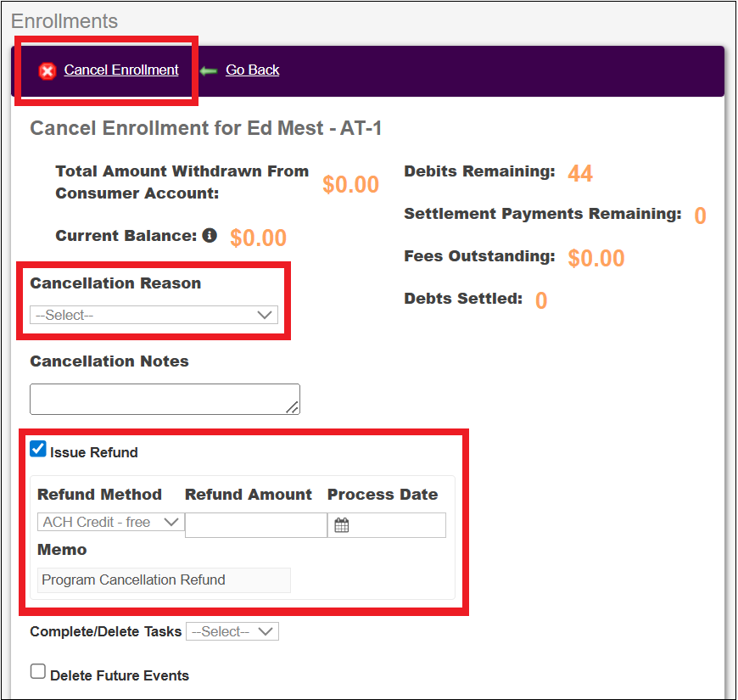Open the Cancellation Reason dropdown

[x=154, y=315]
